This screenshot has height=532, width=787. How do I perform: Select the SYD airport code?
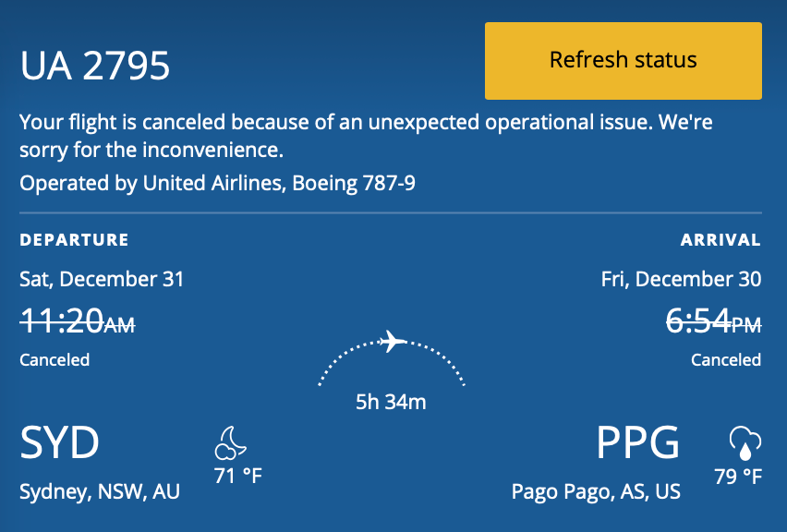(59, 442)
